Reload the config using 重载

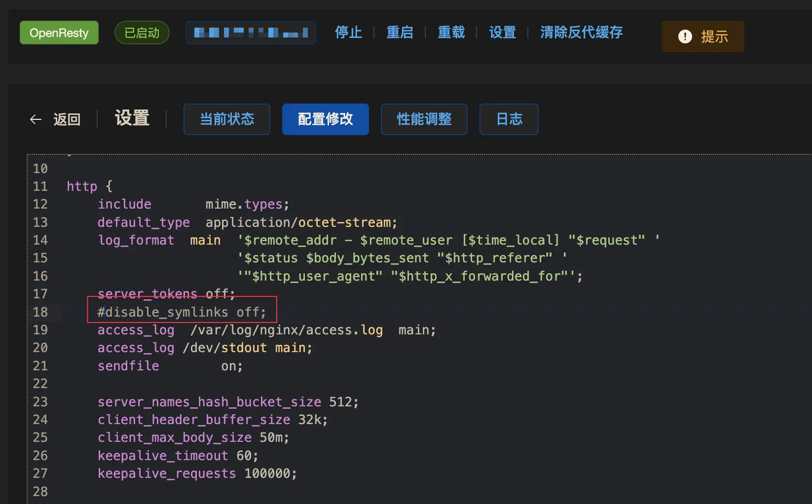pos(451,33)
